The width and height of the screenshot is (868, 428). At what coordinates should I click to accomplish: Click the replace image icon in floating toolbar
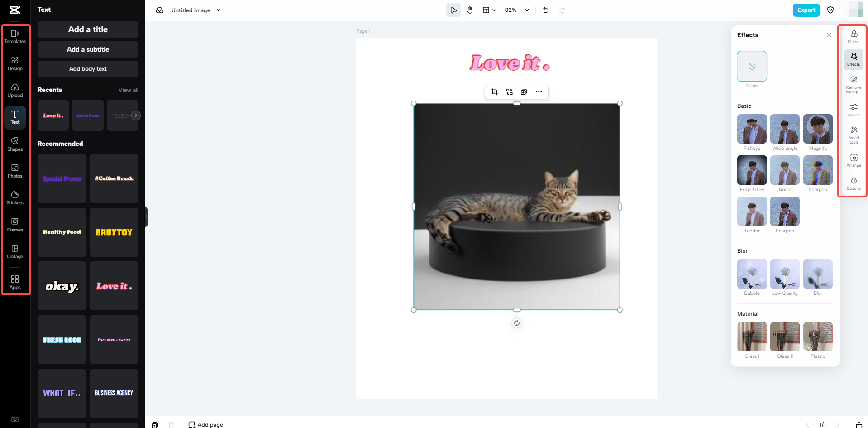click(510, 92)
